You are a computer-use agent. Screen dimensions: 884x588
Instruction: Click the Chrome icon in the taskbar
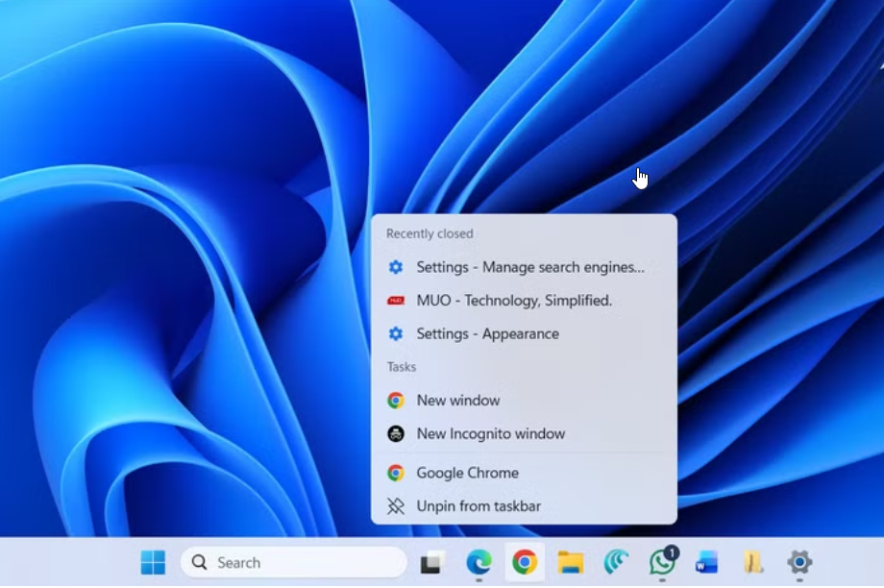point(525,562)
